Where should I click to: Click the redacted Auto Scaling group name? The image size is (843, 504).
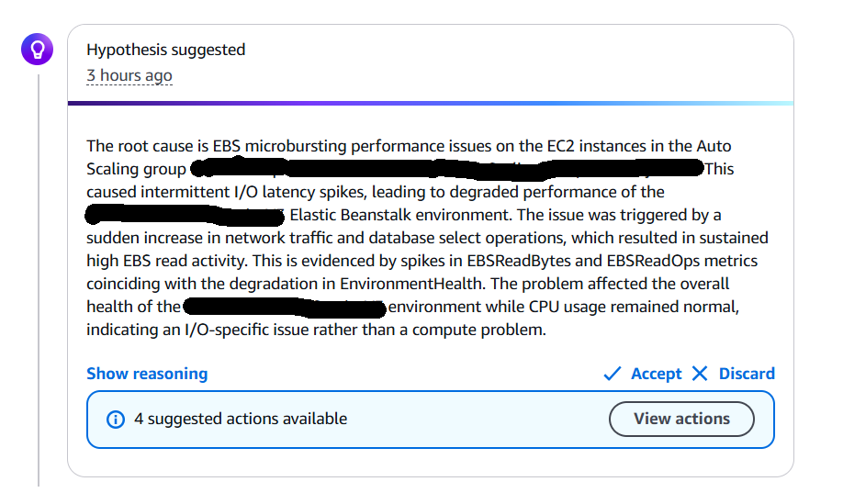click(446, 169)
